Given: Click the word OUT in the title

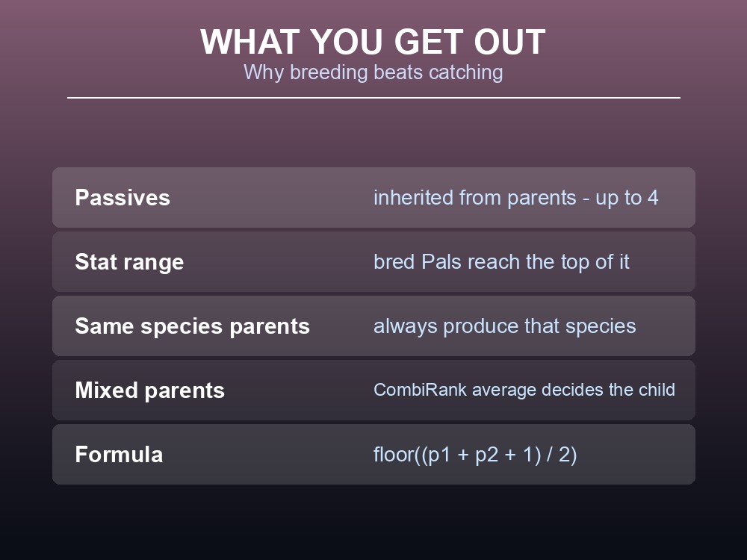Looking at the screenshot, I should [x=509, y=43].
